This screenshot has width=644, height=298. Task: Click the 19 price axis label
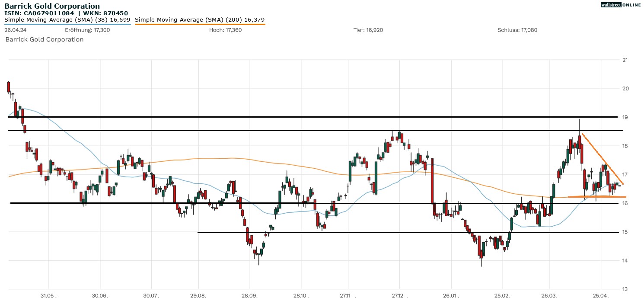pos(625,117)
